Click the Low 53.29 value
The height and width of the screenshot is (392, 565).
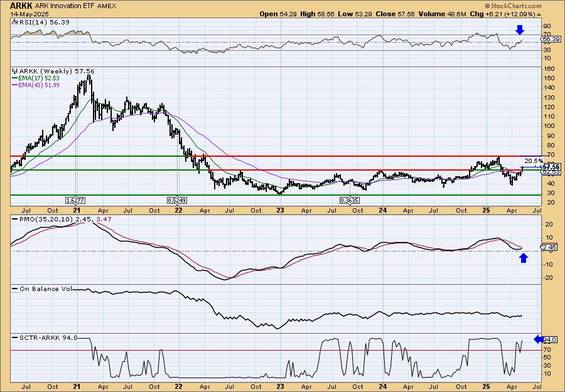[355, 14]
